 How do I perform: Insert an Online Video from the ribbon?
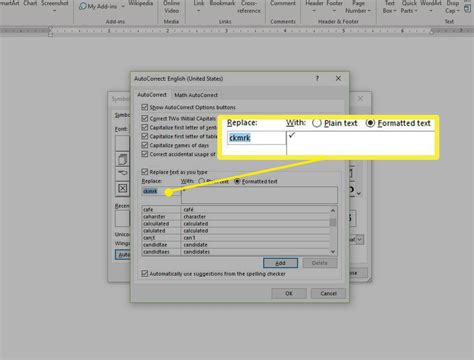171,7
